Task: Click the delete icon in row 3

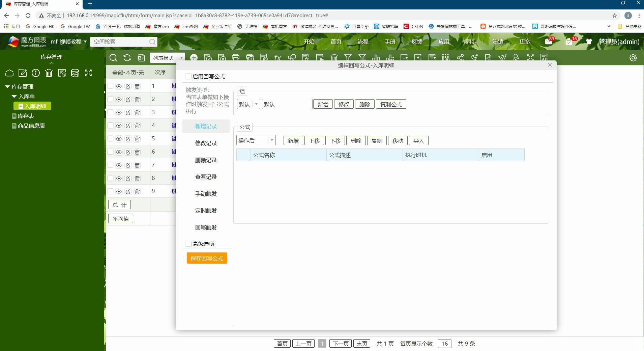Action: 137,112
